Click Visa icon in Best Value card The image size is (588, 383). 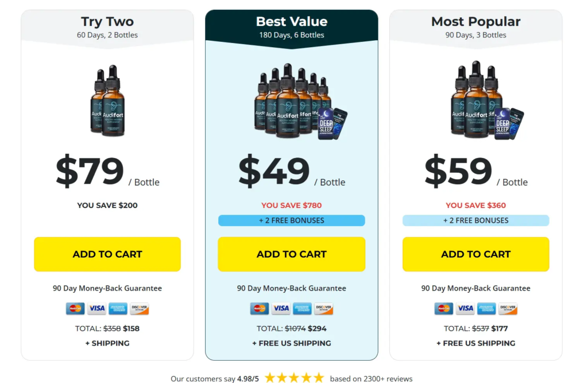click(x=281, y=308)
